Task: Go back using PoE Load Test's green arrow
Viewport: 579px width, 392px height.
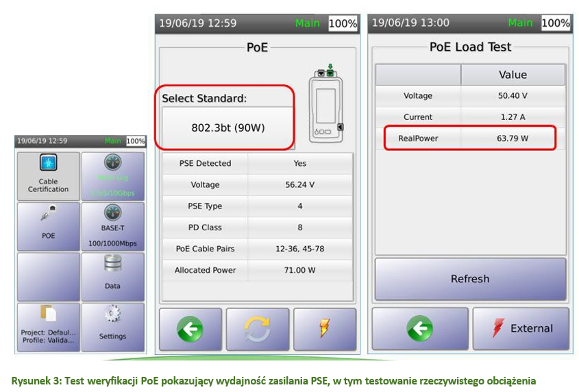Action: [x=420, y=328]
